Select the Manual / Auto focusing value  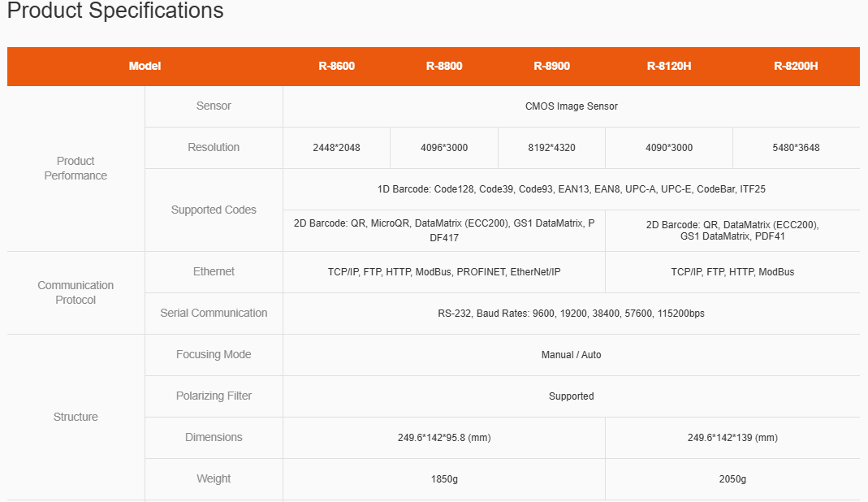pyautogui.click(x=571, y=355)
